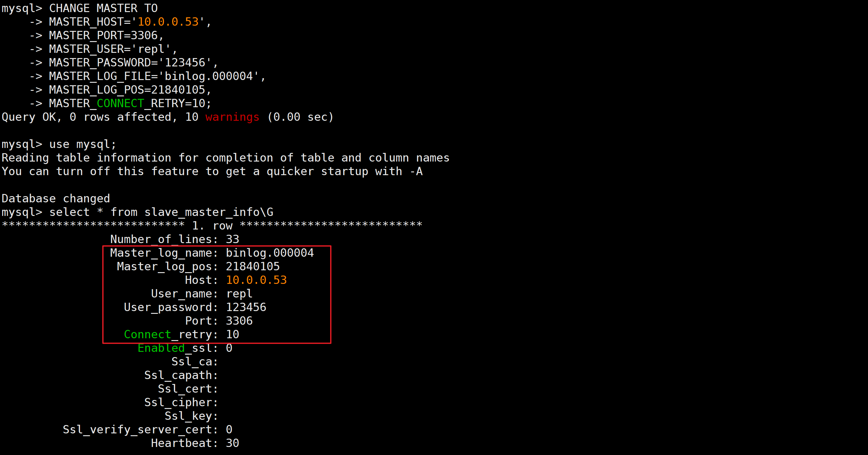Screen dimensions: 868x455
Task: Click the Ssl_verify_server_cert label
Action: (140, 430)
